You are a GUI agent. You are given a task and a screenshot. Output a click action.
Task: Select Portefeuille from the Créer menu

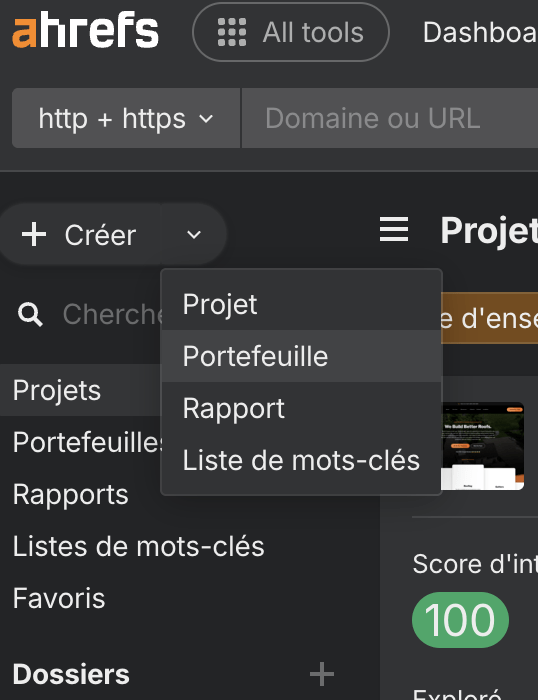coord(301,356)
